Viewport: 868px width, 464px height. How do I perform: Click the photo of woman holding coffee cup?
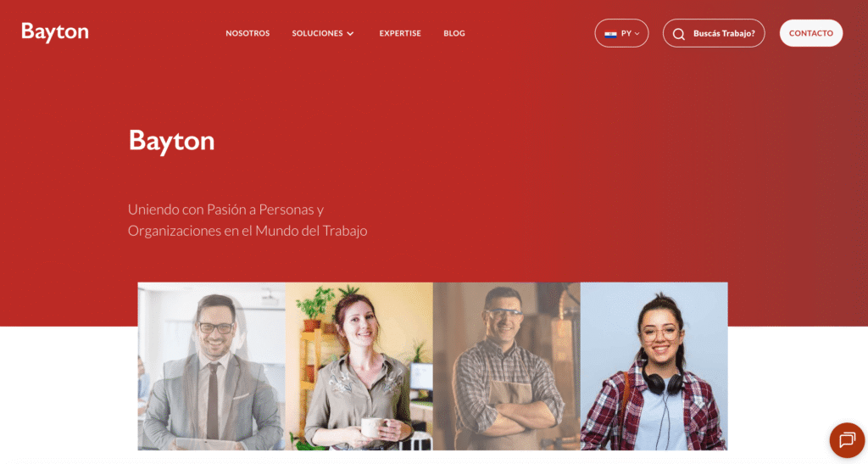[x=359, y=366]
